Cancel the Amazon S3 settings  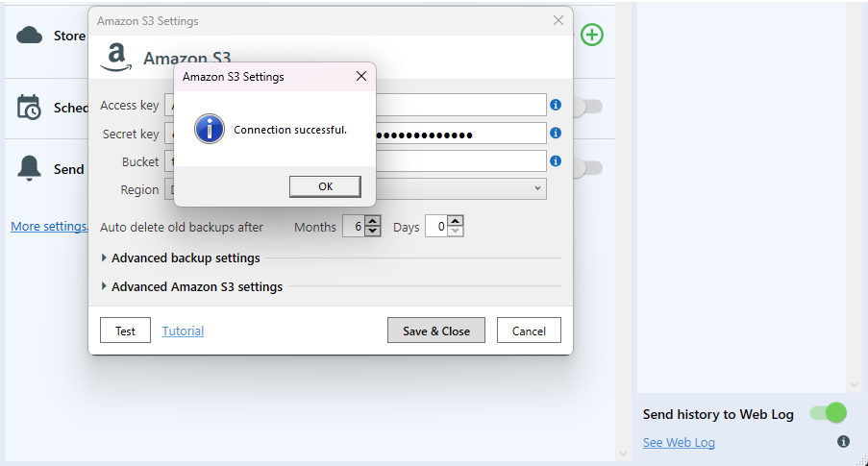(x=529, y=331)
